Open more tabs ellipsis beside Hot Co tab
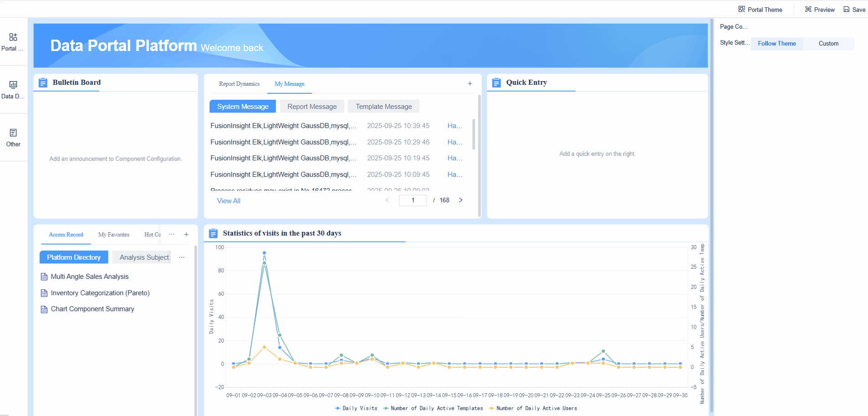The width and height of the screenshot is (868, 416). [x=172, y=234]
